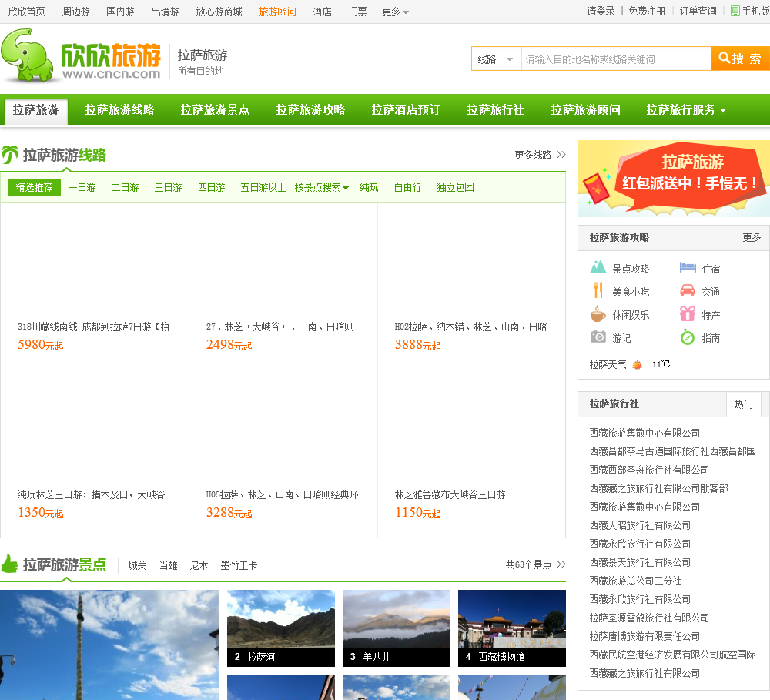Click the 自由行 filter
The height and width of the screenshot is (700, 770).
click(407, 187)
